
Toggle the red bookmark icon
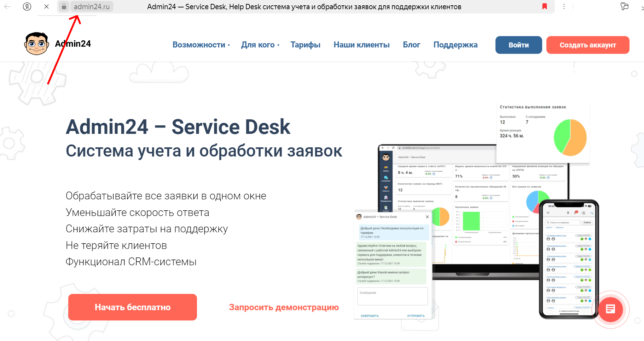coord(545,6)
